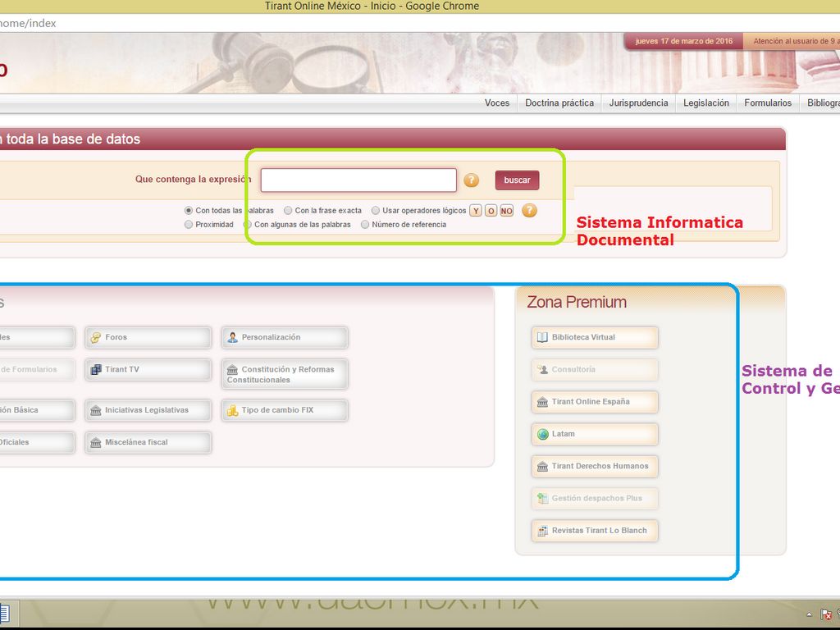Open Constitución y Reformas Constitucionales
The height and width of the screenshot is (630, 840).
285,374
